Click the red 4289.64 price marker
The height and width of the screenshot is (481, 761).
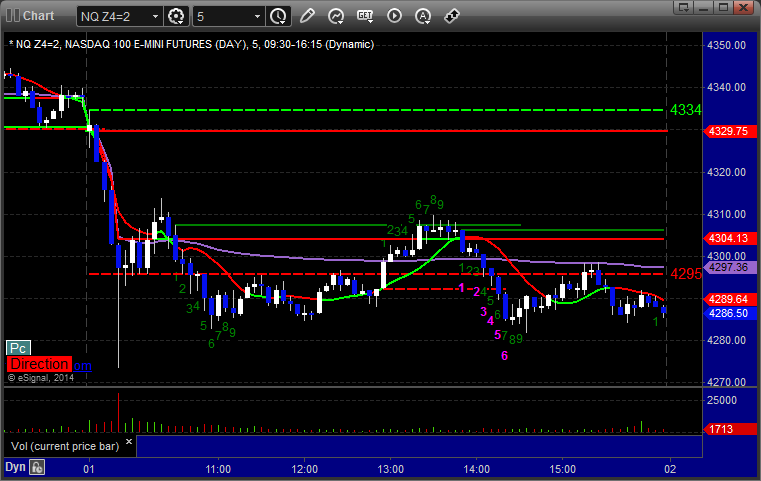729,299
